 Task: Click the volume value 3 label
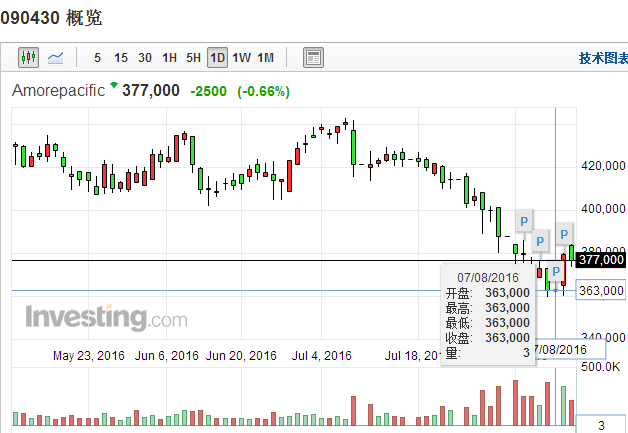coord(601,425)
